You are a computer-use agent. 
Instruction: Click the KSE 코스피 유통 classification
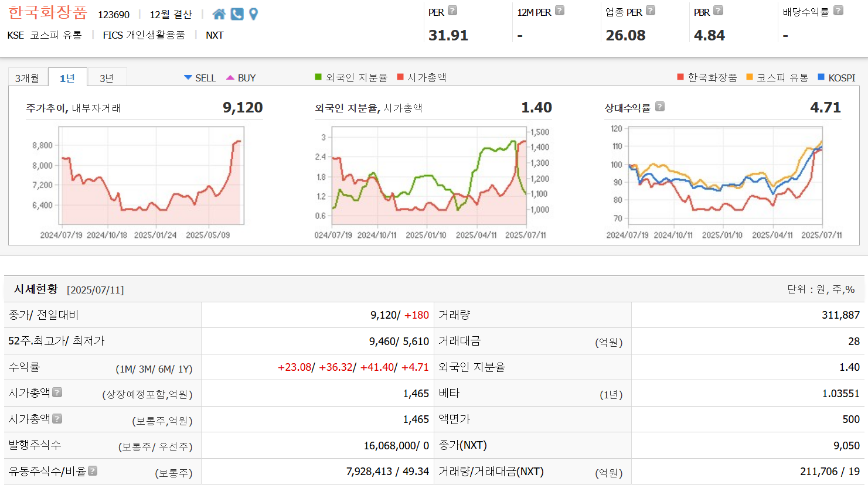[45, 35]
